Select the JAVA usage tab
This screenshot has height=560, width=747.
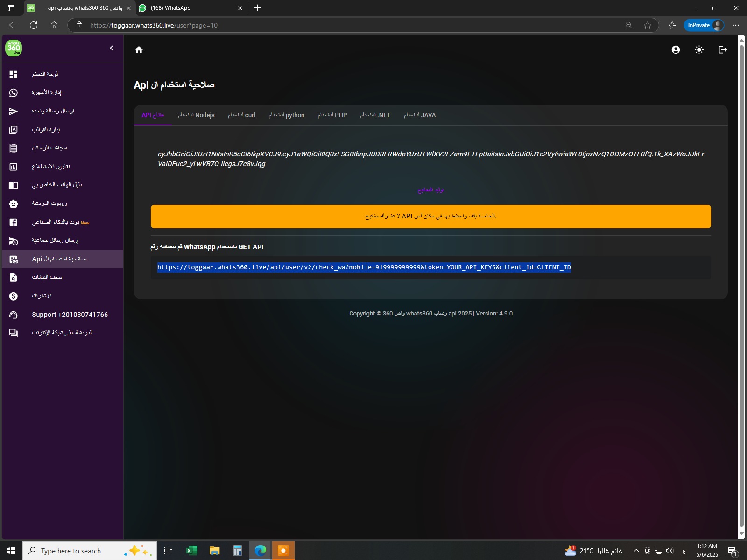(419, 115)
